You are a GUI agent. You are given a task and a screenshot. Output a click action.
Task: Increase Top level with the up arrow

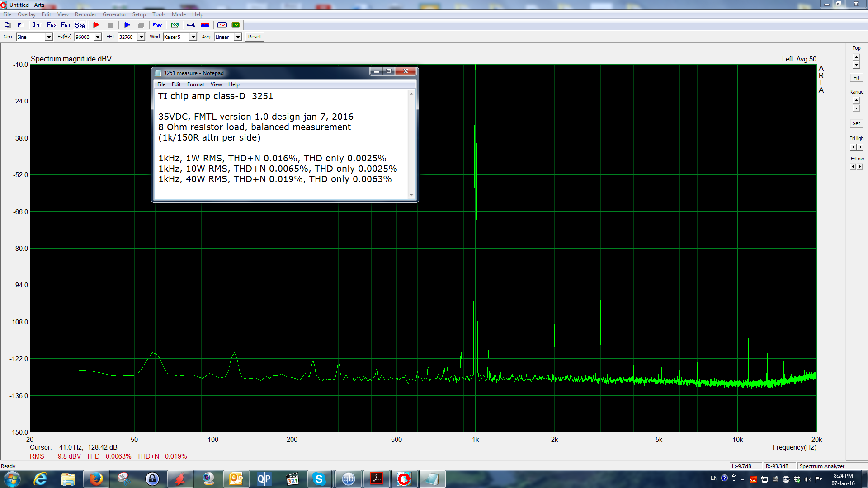pos(856,57)
